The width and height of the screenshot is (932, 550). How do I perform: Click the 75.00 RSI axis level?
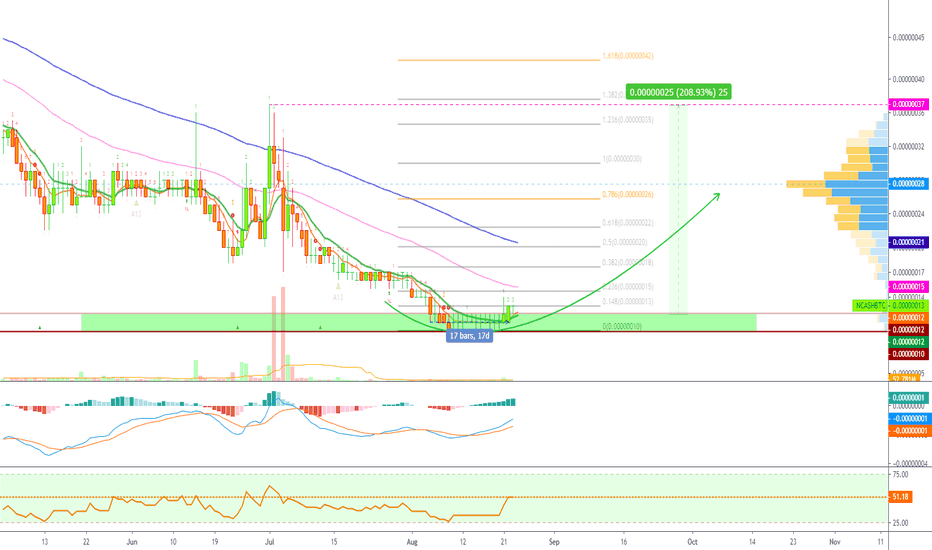900,474
